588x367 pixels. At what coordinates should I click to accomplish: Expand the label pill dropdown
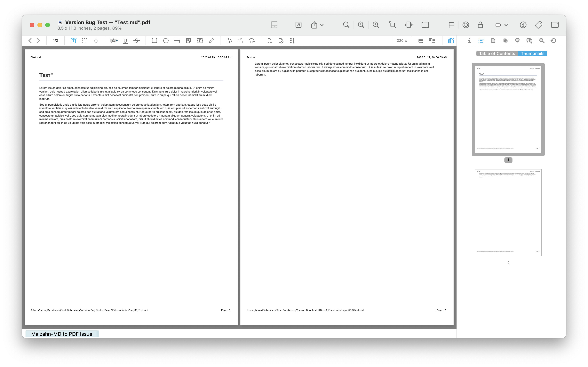(506, 25)
